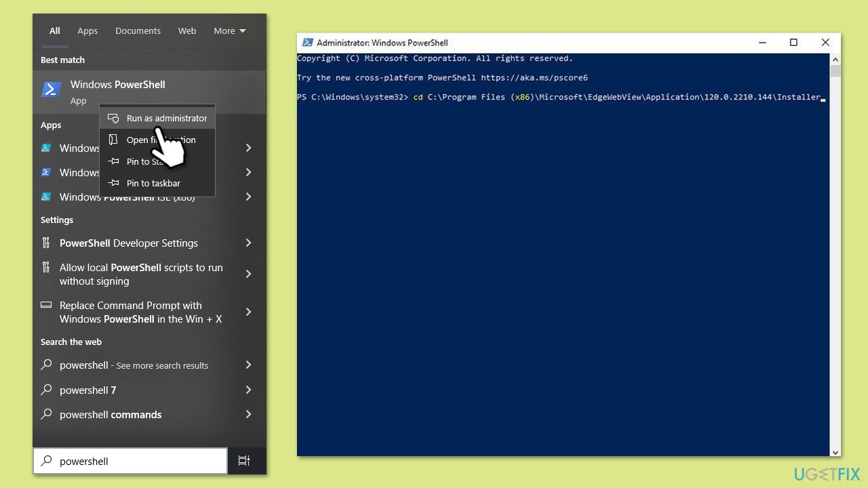The width and height of the screenshot is (868, 488).
Task: Expand the second Windows PowerShell app result chevron
Action: pyautogui.click(x=248, y=172)
